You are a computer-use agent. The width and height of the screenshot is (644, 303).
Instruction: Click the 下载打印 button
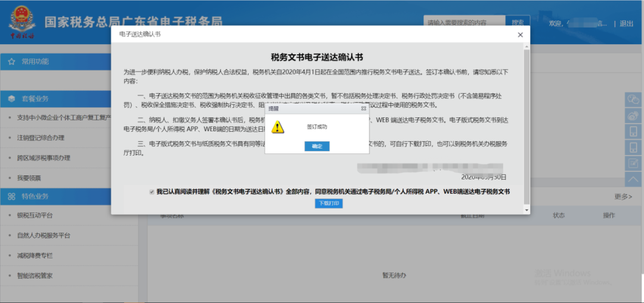click(x=329, y=203)
